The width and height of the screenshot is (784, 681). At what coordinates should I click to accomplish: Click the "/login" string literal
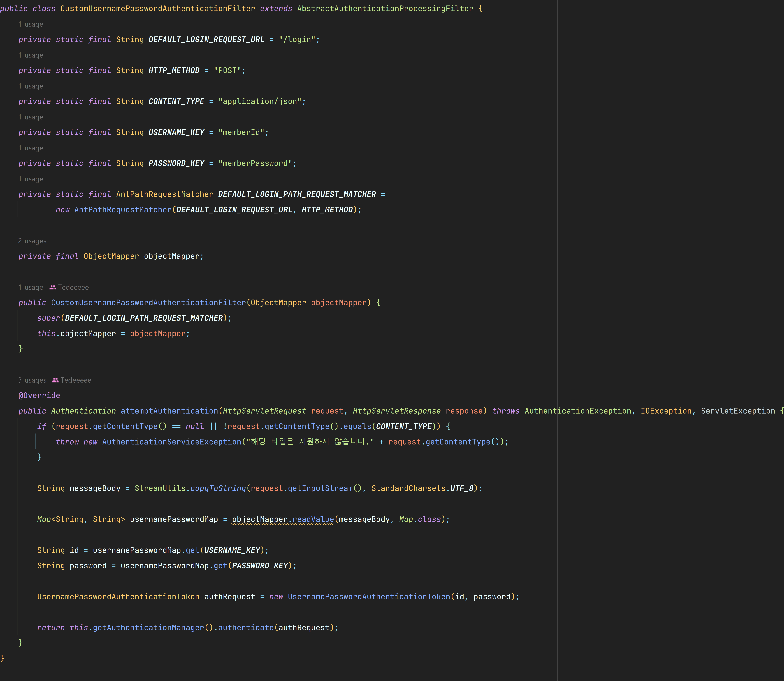297,40
